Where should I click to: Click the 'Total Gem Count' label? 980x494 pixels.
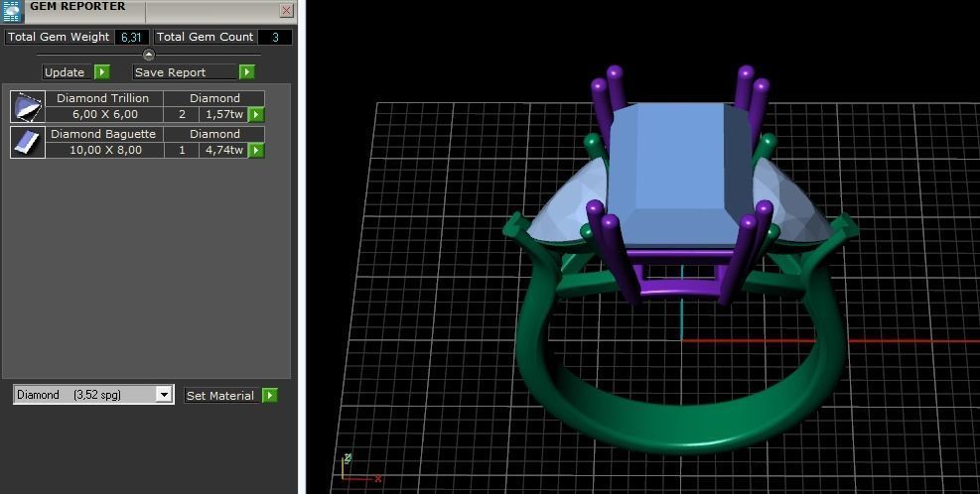pos(205,37)
